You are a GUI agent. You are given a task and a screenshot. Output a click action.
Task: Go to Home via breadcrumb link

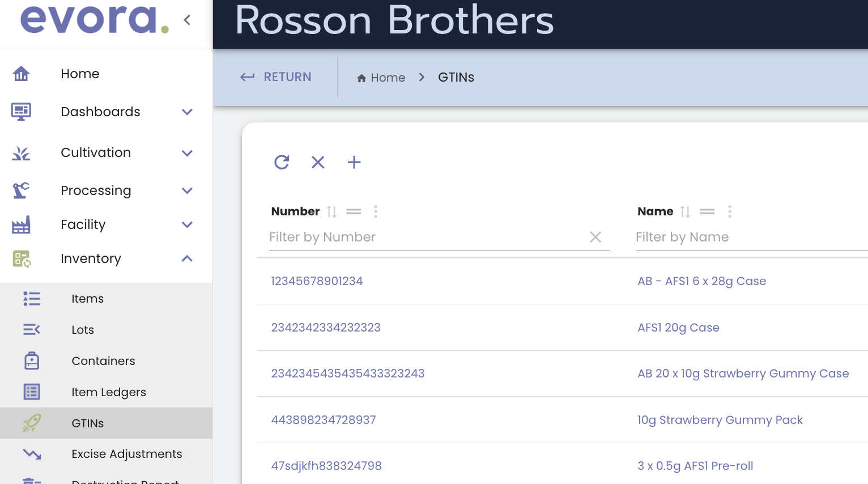[388, 78]
